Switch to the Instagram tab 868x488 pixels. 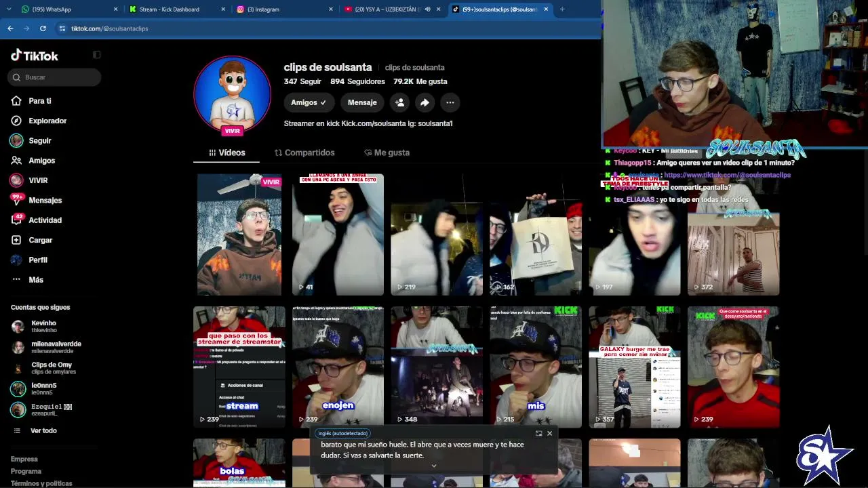coord(285,9)
